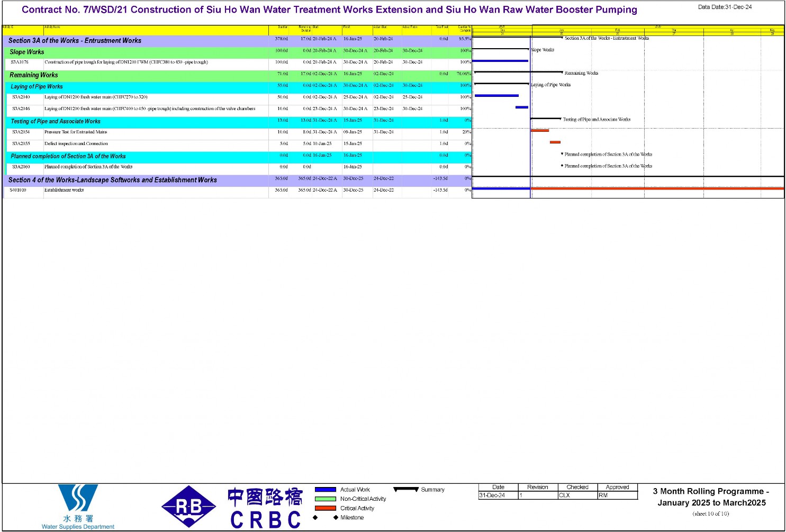Click the red Establishment works Gantt bar

pyautogui.click(x=657, y=189)
